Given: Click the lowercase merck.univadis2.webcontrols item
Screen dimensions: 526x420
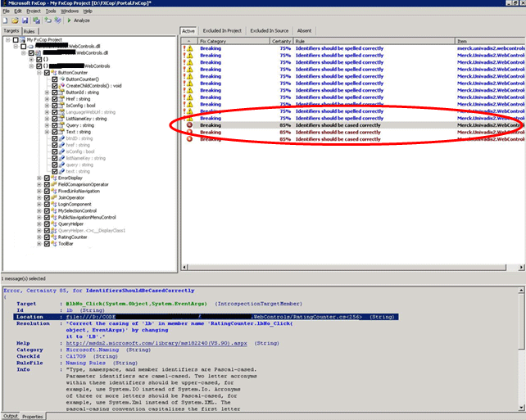Looking at the screenshot, I should (x=491, y=48).
